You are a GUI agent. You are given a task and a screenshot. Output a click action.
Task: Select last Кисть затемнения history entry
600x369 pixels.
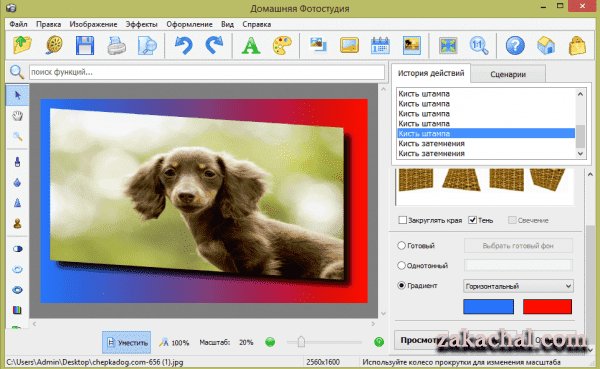(486, 153)
